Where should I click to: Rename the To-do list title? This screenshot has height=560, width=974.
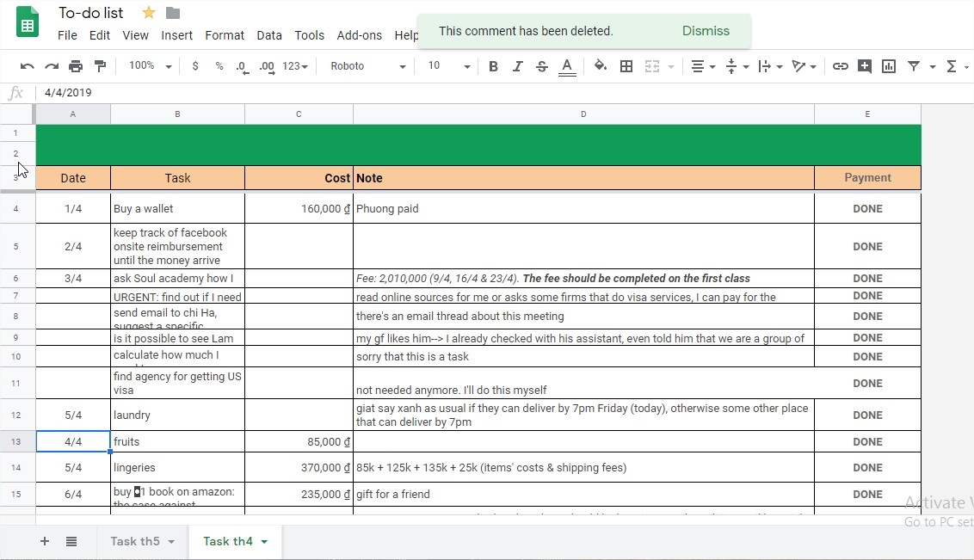pyautogui.click(x=90, y=12)
